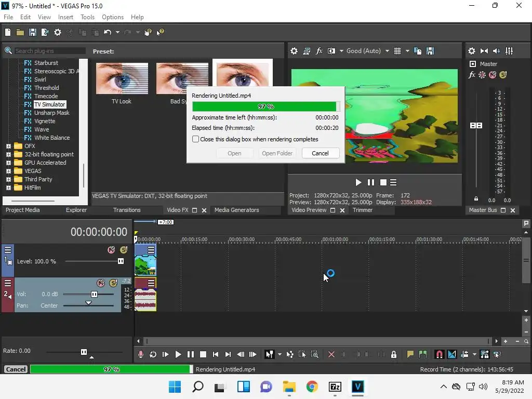
Task: Open the Undo history dropdown arrow
Action: coord(117,32)
